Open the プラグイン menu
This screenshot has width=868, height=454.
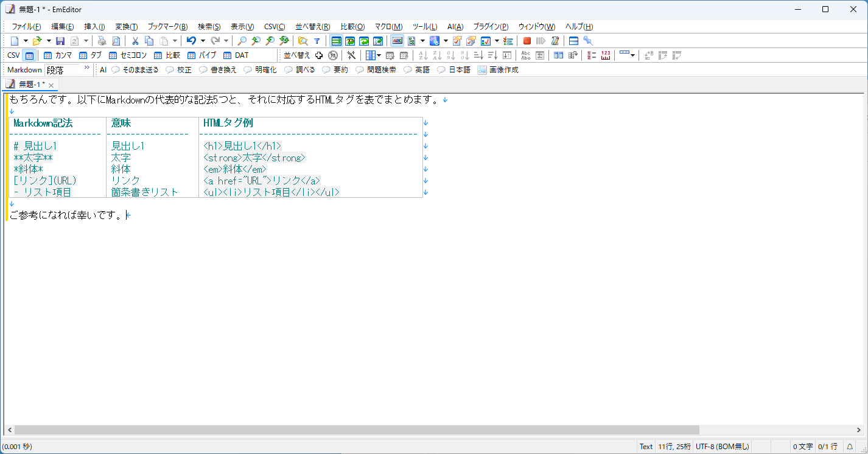point(490,27)
